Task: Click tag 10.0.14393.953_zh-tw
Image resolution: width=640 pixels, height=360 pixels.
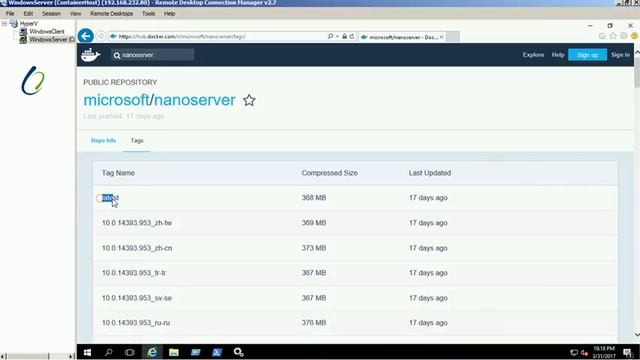Action: 137,223
